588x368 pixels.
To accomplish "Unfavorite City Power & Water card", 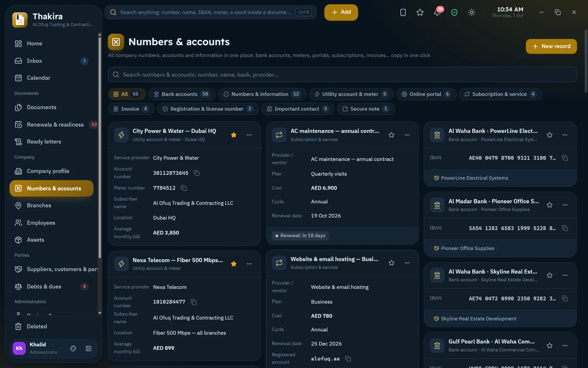I will click(x=234, y=135).
